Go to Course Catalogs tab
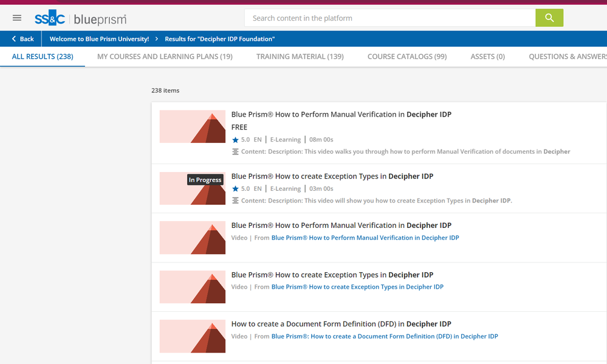Viewport: 607px width, 364px height. click(x=407, y=57)
